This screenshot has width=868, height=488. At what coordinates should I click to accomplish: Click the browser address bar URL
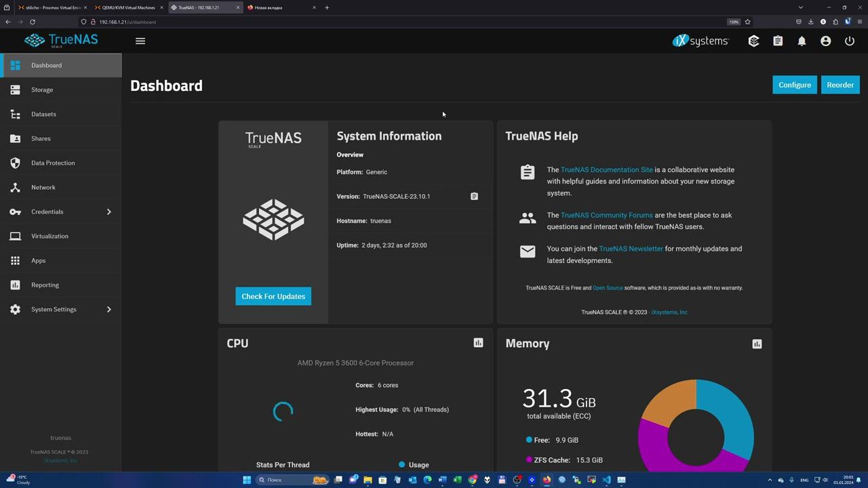[x=127, y=22]
